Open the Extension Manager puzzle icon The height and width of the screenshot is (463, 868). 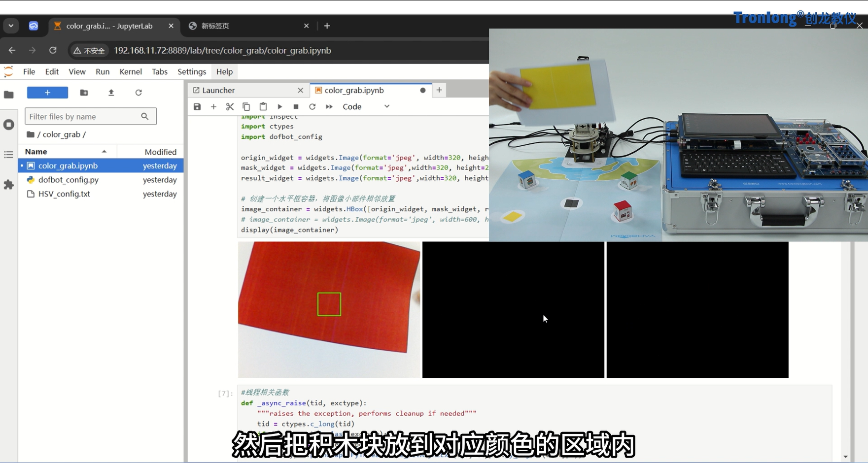9,185
